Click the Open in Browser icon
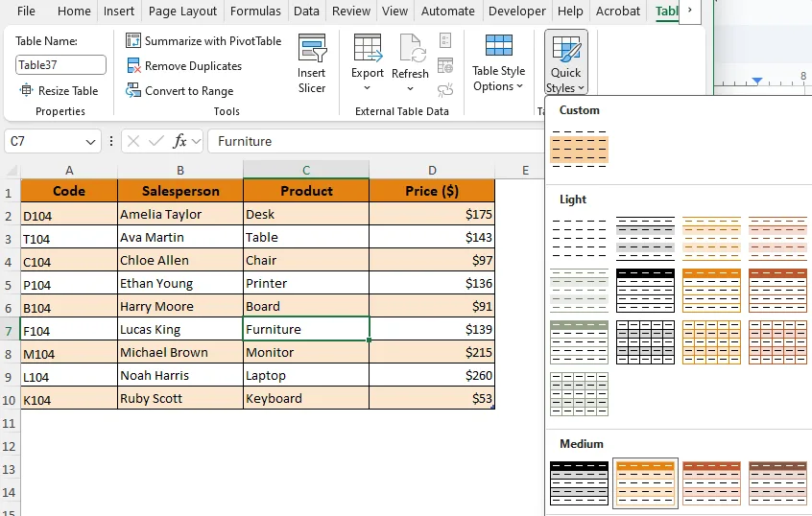 click(x=445, y=66)
